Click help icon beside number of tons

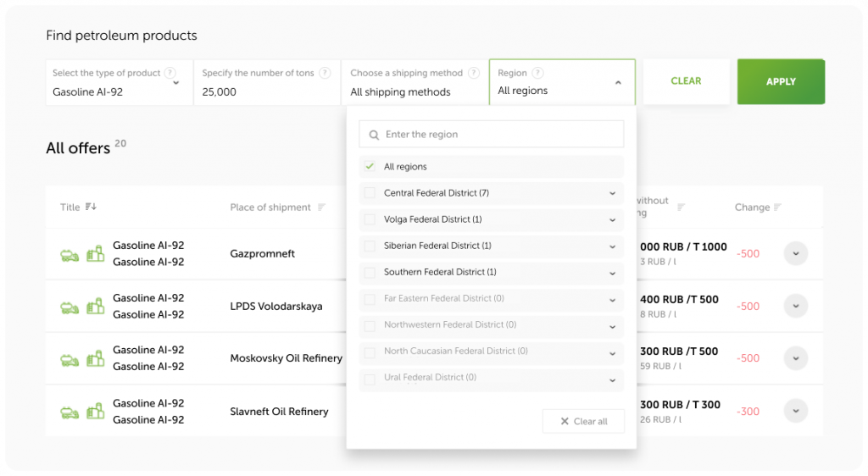pos(325,73)
